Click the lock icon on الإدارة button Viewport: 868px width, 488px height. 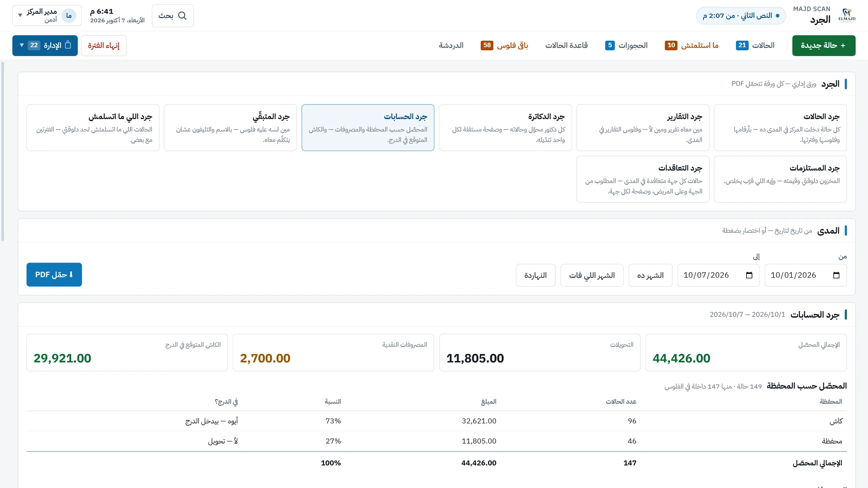click(68, 45)
